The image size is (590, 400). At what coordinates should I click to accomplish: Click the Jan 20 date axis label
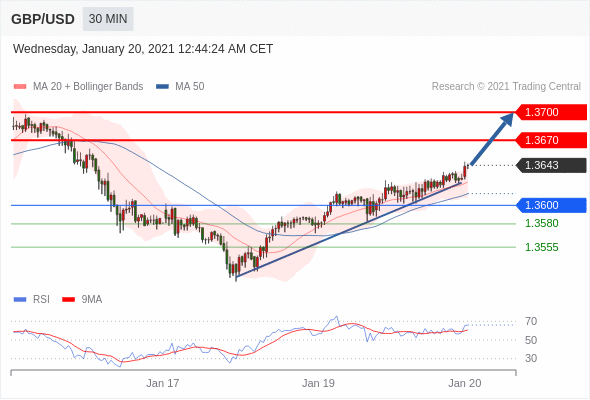click(465, 383)
